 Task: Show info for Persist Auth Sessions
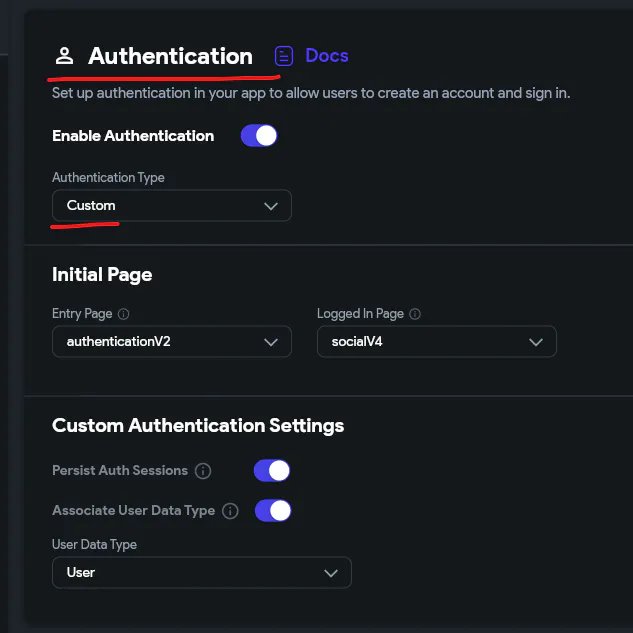pyautogui.click(x=203, y=471)
